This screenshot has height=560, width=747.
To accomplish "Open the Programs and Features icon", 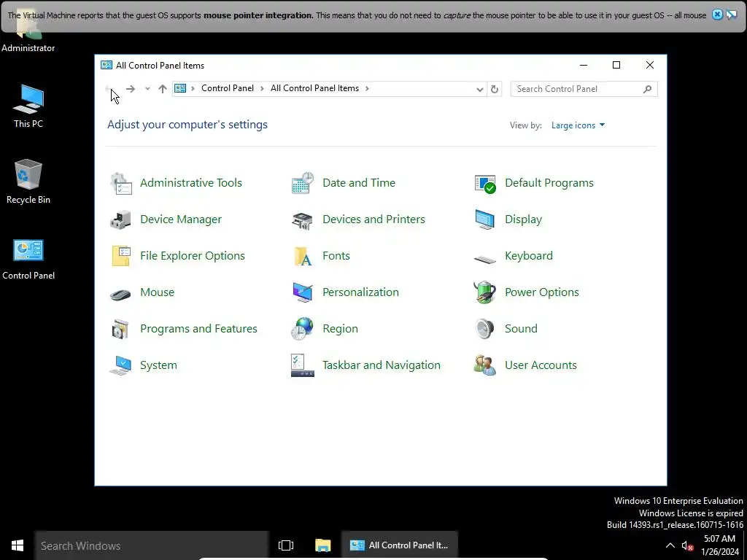I will click(120, 329).
